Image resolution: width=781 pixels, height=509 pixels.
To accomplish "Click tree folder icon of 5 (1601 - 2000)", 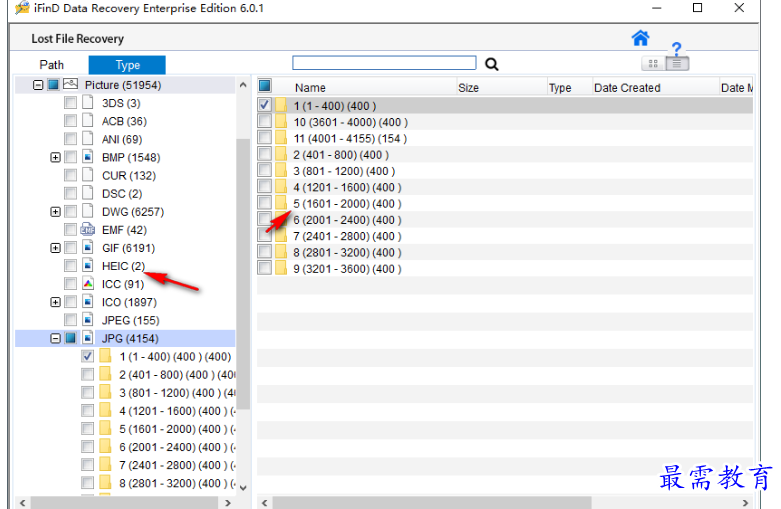I will [x=105, y=429].
